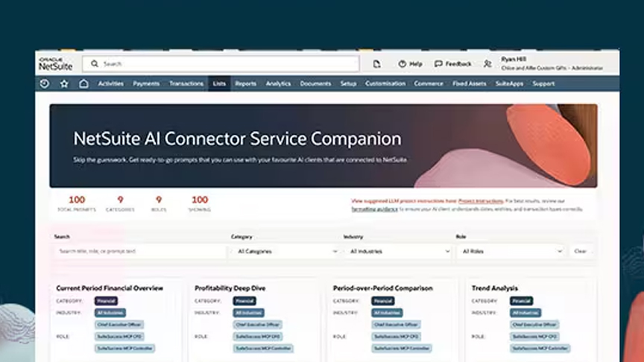Open the Fixed Assets menu
This screenshot has width=644, height=362.
pos(469,83)
